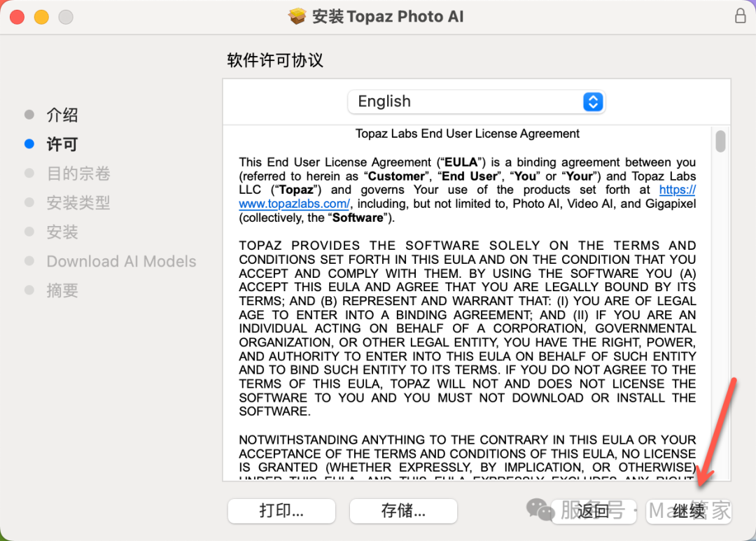The height and width of the screenshot is (541, 756).
Task: Open the English language dropdown
Action: tap(476, 101)
